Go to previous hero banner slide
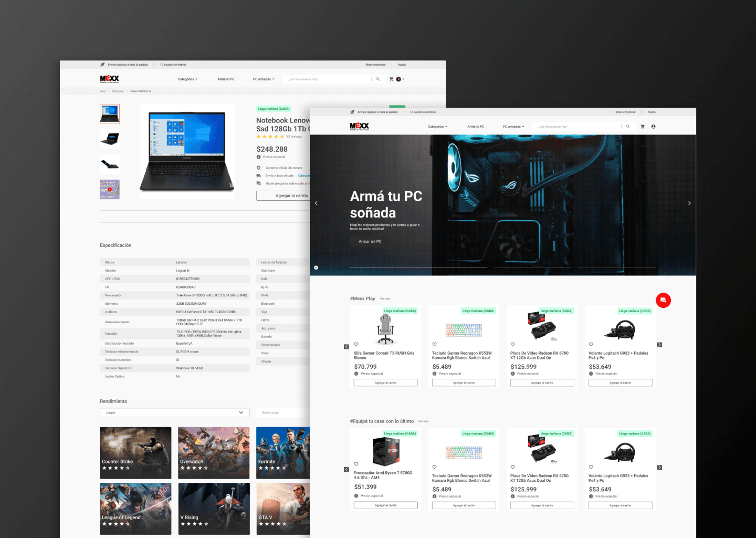Viewport: 756px width, 538px height. (x=316, y=203)
